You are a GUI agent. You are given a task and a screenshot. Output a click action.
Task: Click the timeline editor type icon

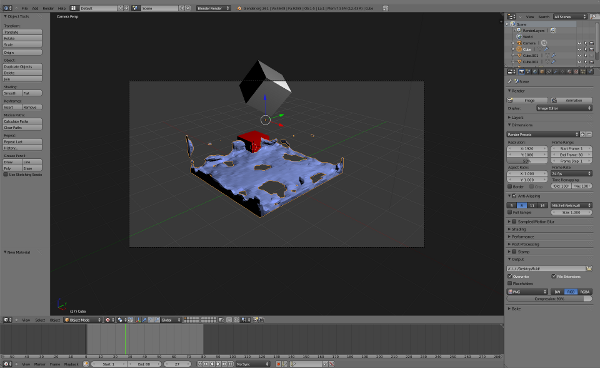7,364
